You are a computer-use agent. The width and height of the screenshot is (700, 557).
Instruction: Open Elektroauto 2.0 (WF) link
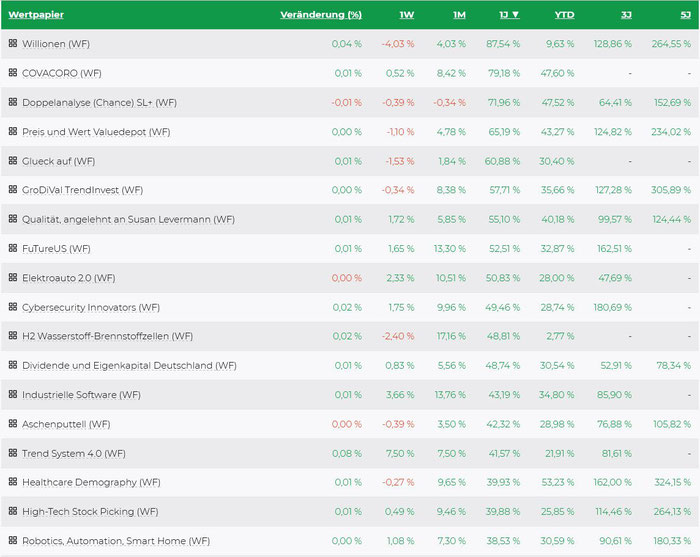point(69,278)
